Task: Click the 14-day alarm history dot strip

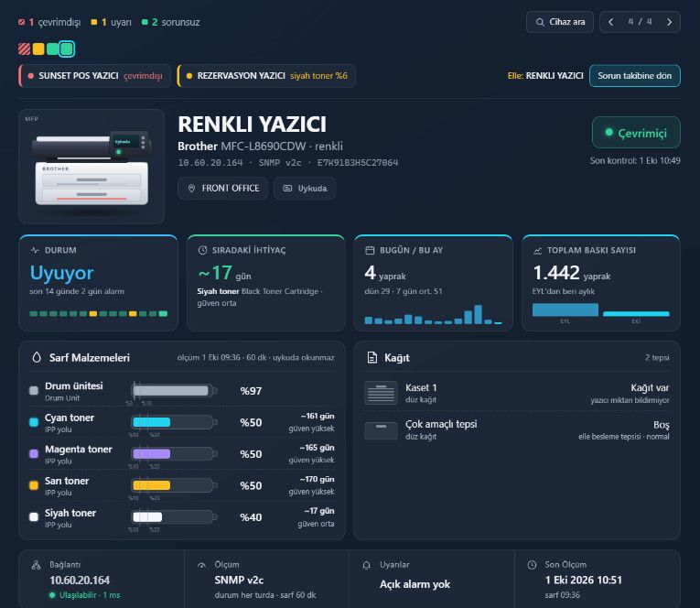Action: (x=98, y=313)
